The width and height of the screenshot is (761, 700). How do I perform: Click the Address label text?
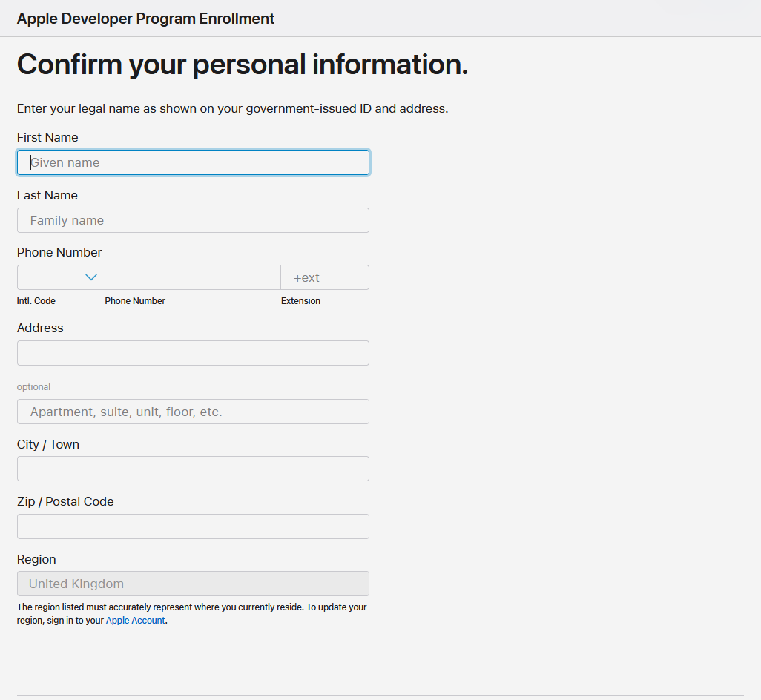click(x=40, y=328)
